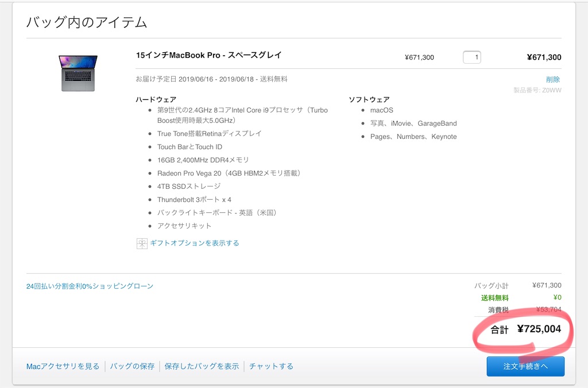Click バッグの保存 link
The width and height of the screenshot is (588, 388).
132,366
